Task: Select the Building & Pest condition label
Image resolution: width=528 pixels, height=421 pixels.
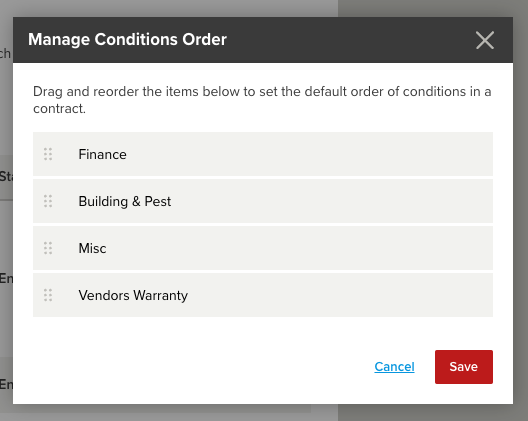Action: click(125, 201)
